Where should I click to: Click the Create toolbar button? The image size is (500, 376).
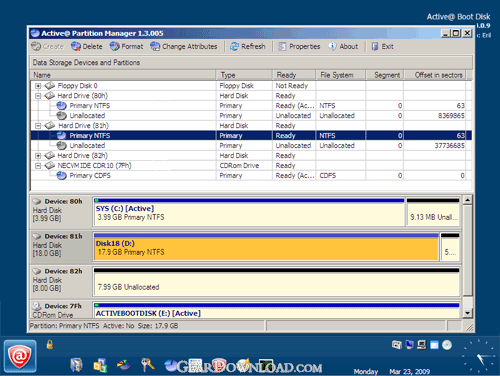[x=47, y=46]
